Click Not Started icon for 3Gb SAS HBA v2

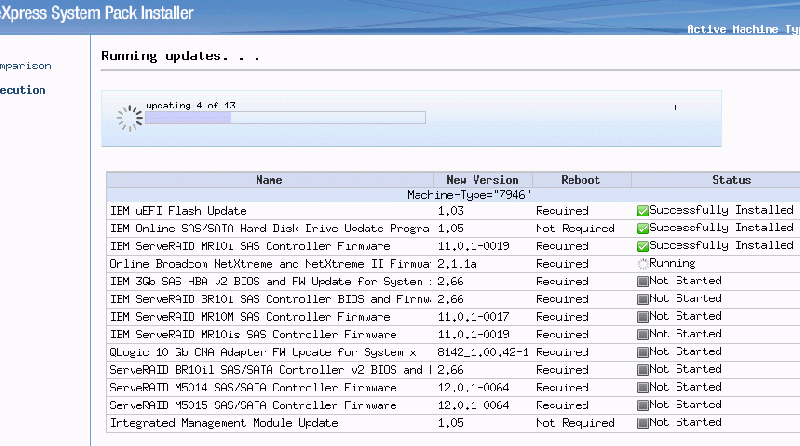coord(642,282)
